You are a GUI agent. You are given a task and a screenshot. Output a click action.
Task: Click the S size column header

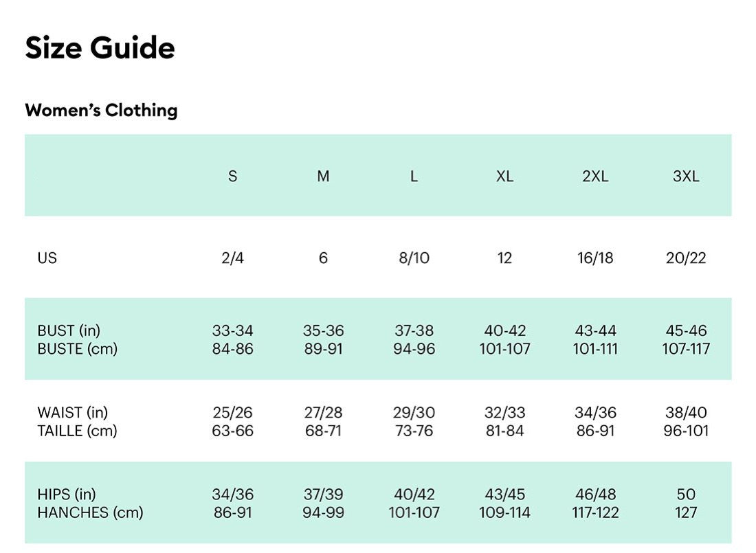point(232,176)
